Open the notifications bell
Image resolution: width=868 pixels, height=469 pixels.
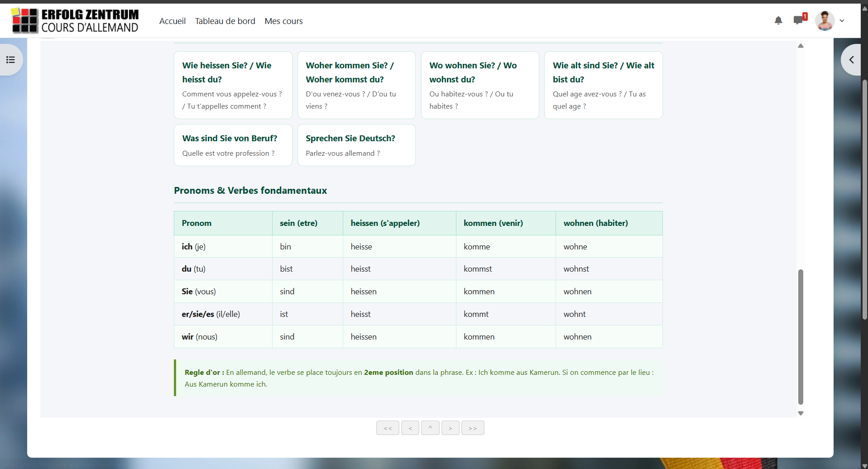coord(778,20)
